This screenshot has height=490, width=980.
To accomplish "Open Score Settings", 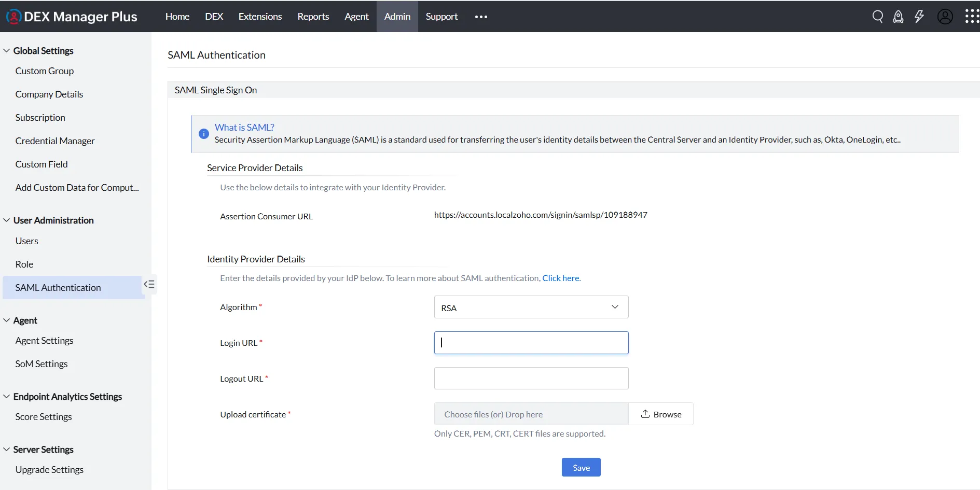I will tap(44, 417).
